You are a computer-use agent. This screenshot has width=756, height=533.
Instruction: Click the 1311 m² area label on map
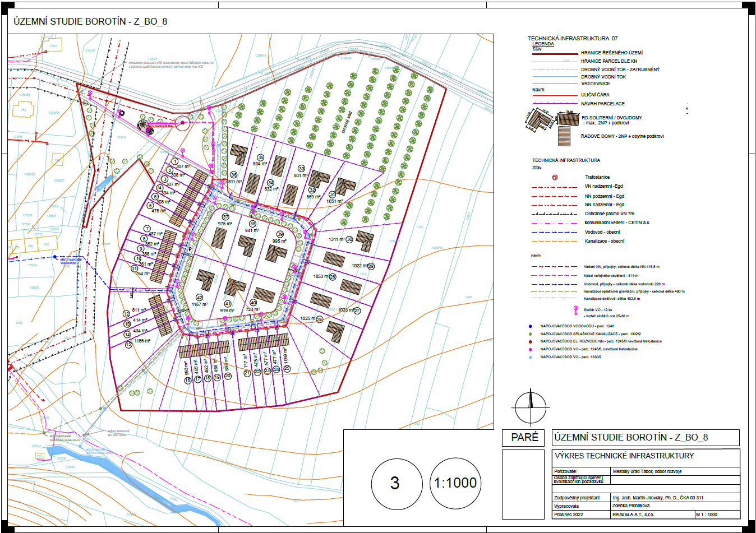point(336,239)
